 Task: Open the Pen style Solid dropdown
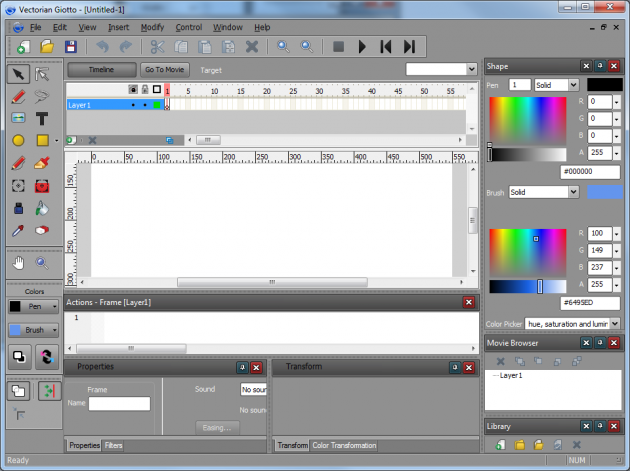(x=556, y=85)
